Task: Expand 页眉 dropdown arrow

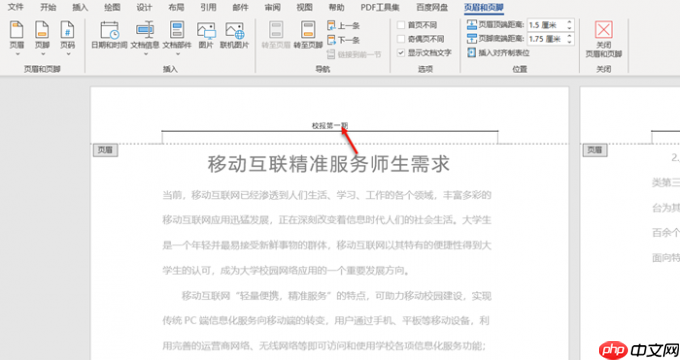Action: point(17,54)
